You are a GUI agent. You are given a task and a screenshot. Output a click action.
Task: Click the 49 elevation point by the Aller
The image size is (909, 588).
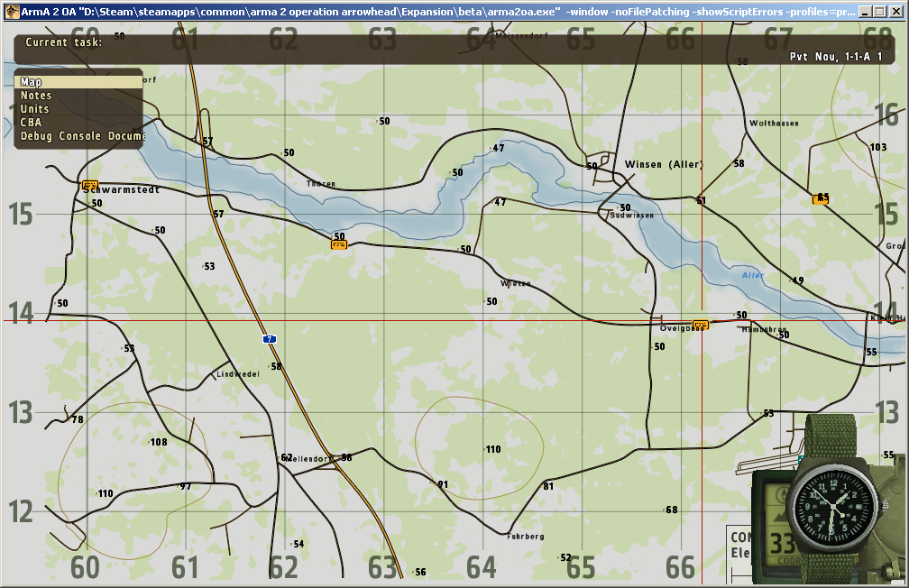click(x=798, y=280)
